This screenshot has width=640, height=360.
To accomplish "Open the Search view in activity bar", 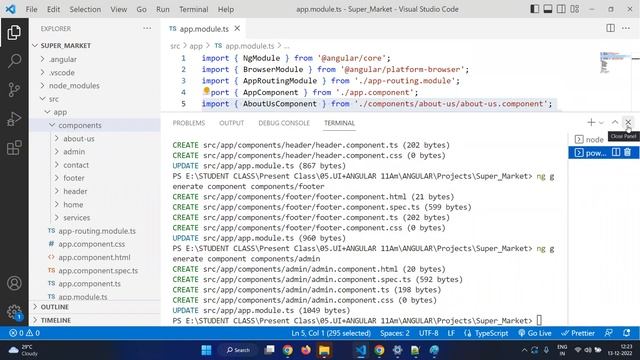I will point(14,61).
